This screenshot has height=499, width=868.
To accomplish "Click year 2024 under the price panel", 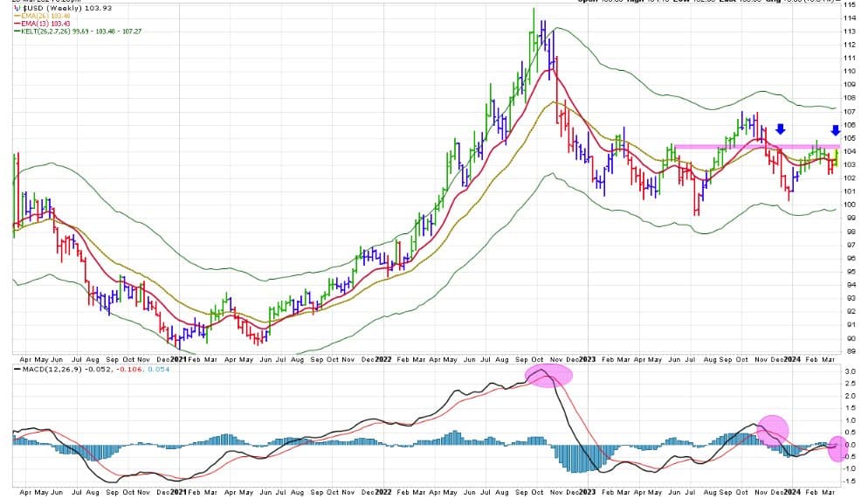I will (792, 359).
